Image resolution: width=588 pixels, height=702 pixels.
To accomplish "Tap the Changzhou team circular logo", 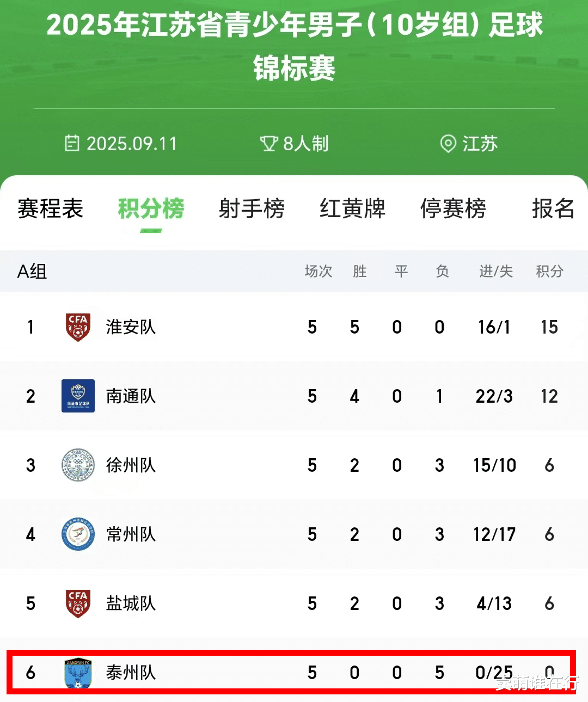I will point(78,534).
